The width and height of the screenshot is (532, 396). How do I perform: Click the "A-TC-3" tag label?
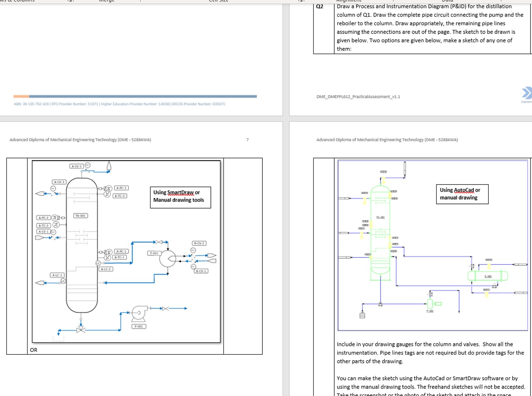point(120,196)
